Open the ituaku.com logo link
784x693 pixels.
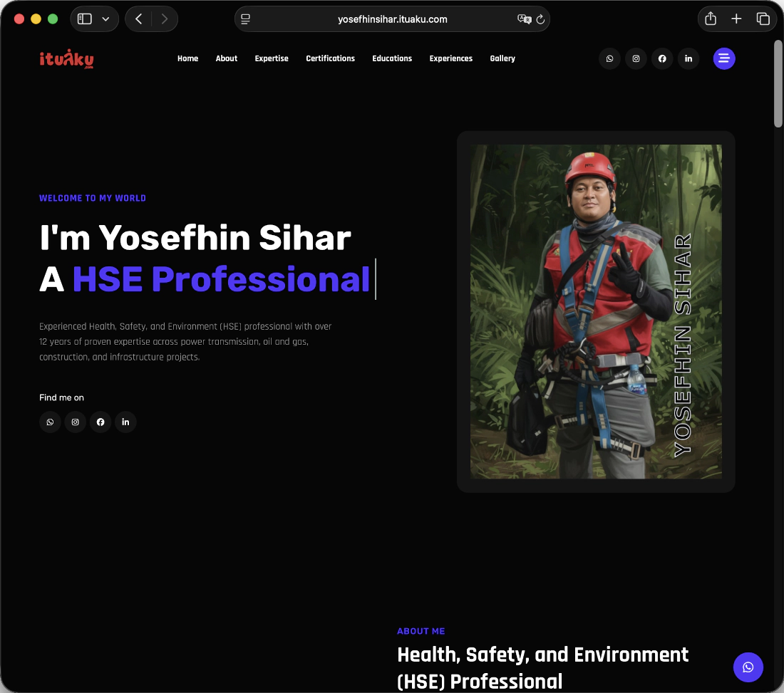click(x=66, y=59)
